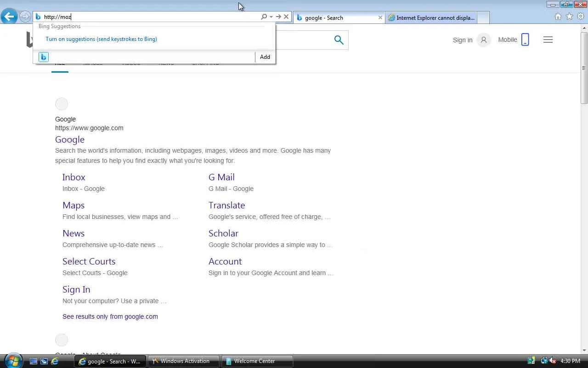The height and width of the screenshot is (368, 588).
Task: Click the user avatar icon beside Sign in
Action: (483, 40)
